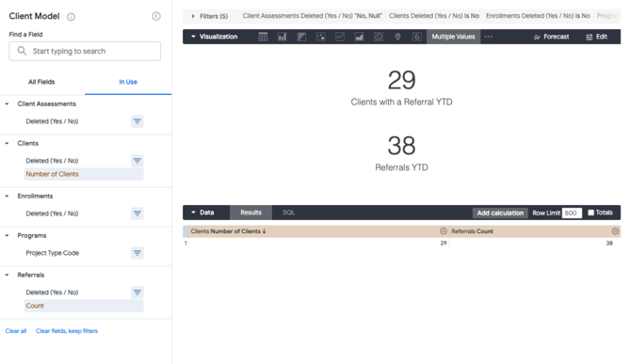Image resolution: width=631 pixels, height=364 pixels.
Task: Focus the Find a Field search box
Action: coord(85,51)
